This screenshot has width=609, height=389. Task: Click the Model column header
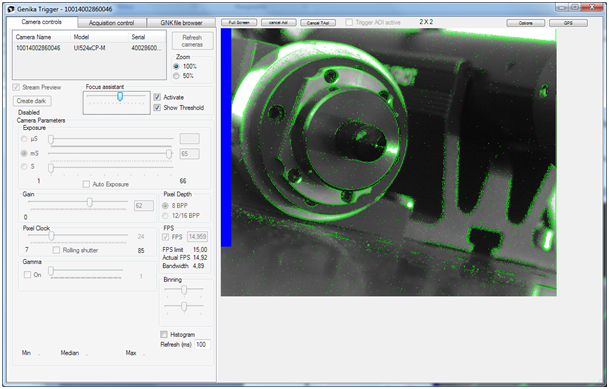click(99, 37)
